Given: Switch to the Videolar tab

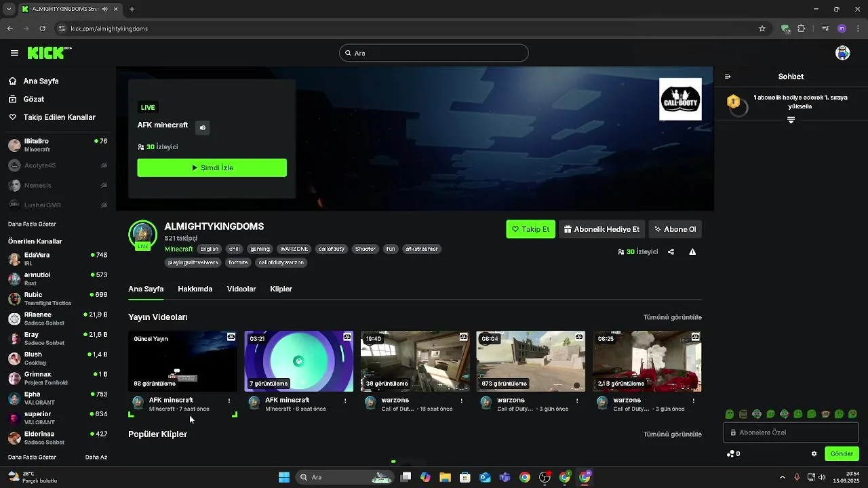Looking at the screenshot, I should point(241,289).
